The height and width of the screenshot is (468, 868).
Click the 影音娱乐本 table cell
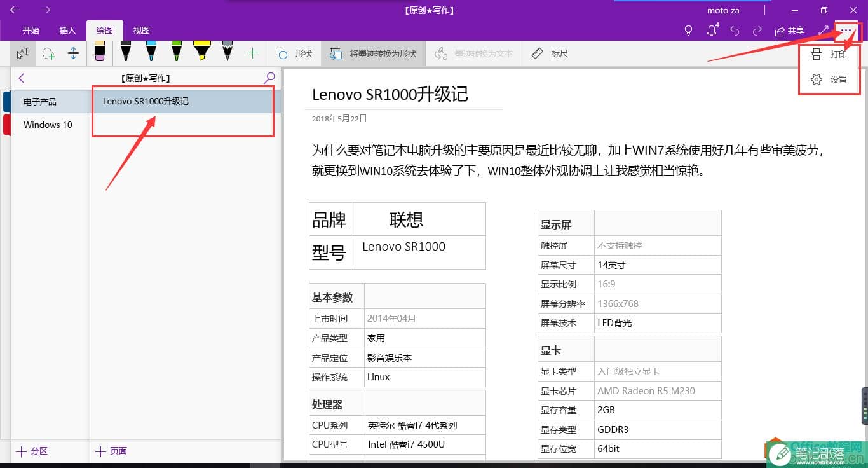[x=425, y=357]
